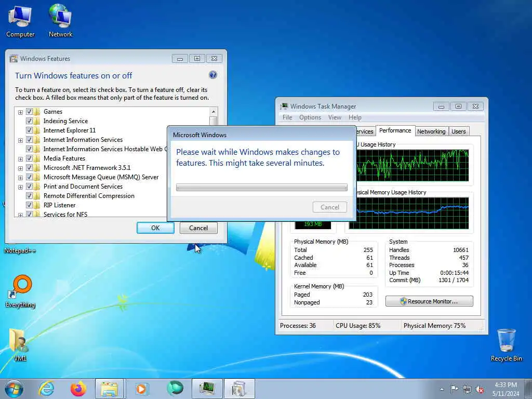This screenshot has width=532, height=399.
Task: Open Windows Media Player taskbar icon
Action: click(141, 389)
